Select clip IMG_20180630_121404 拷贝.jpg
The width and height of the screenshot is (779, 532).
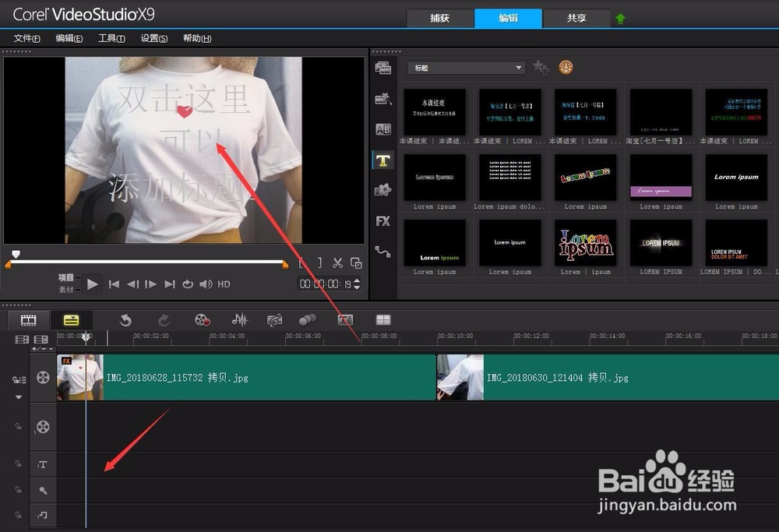pyautogui.click(x=608, y=378)
